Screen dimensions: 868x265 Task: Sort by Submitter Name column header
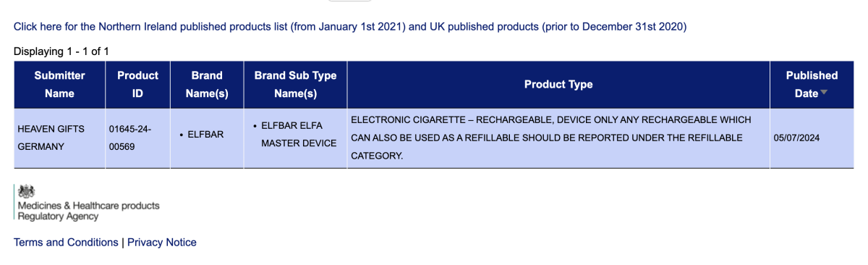coord(59,85)
